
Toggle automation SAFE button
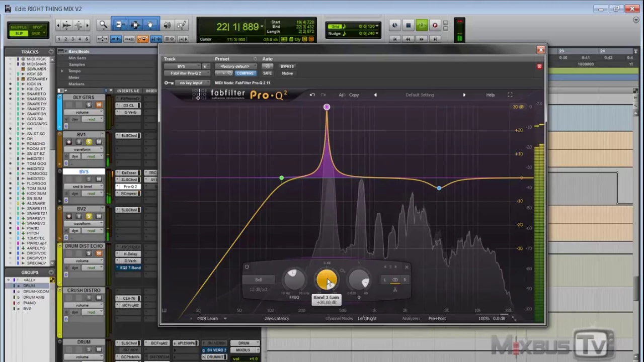[x=268, y=73]
